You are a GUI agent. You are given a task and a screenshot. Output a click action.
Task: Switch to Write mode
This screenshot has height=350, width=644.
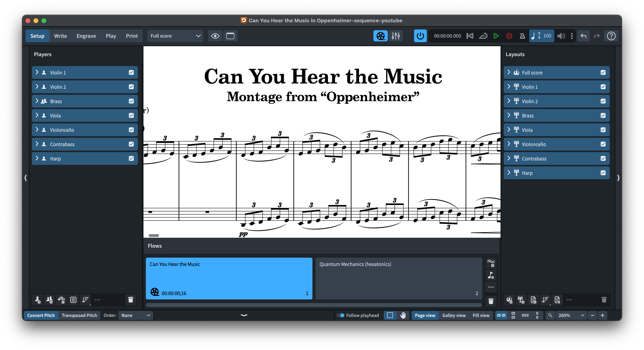pos(61,36)
